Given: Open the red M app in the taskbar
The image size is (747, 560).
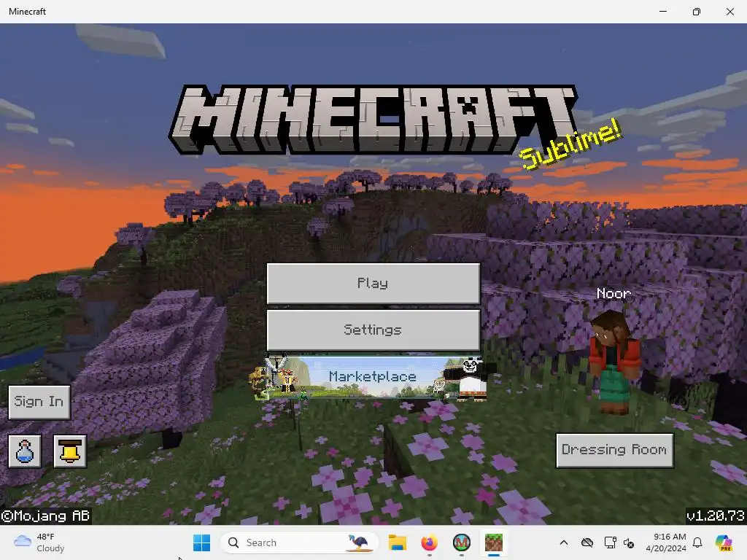Looking at the screenshot, I should 461,542.
